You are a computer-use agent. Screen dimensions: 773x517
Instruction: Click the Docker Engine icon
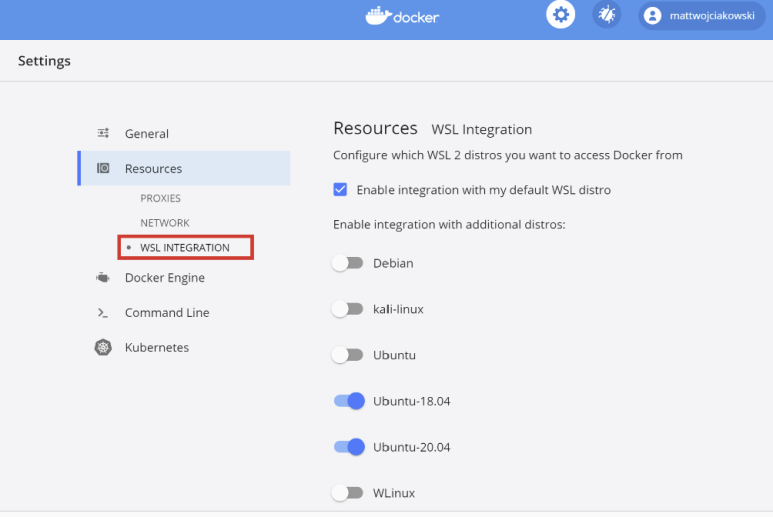(x=103, y=277)
